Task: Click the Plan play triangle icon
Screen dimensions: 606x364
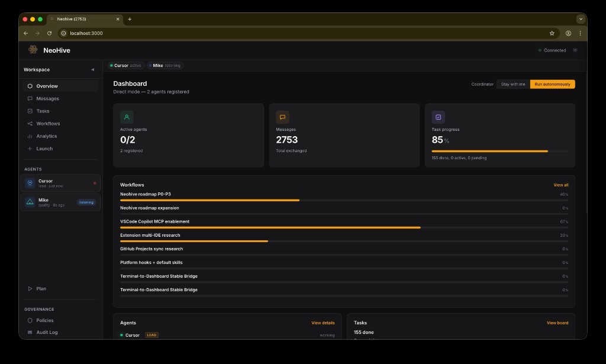Action: [30, 289]
